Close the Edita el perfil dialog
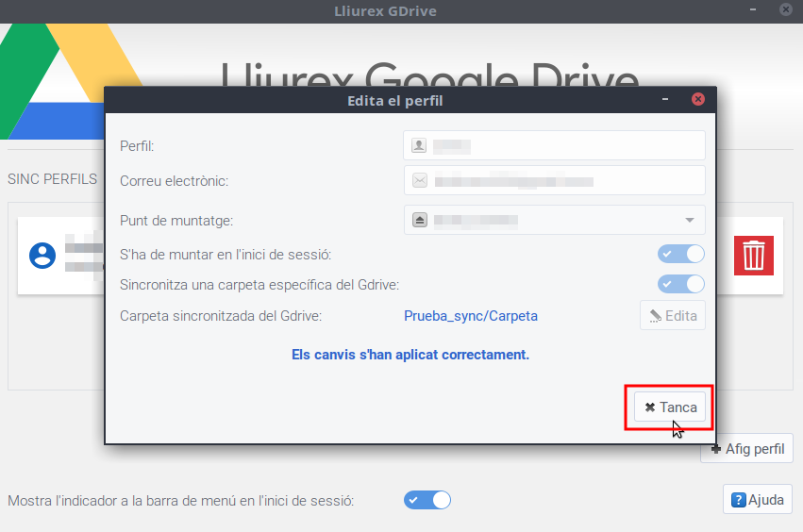The height and width of the screenshot is (532, 803). point(697,100)
